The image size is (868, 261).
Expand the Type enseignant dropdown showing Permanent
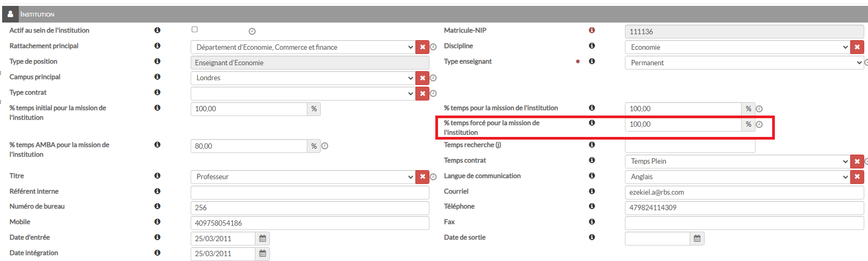(743, 63)
